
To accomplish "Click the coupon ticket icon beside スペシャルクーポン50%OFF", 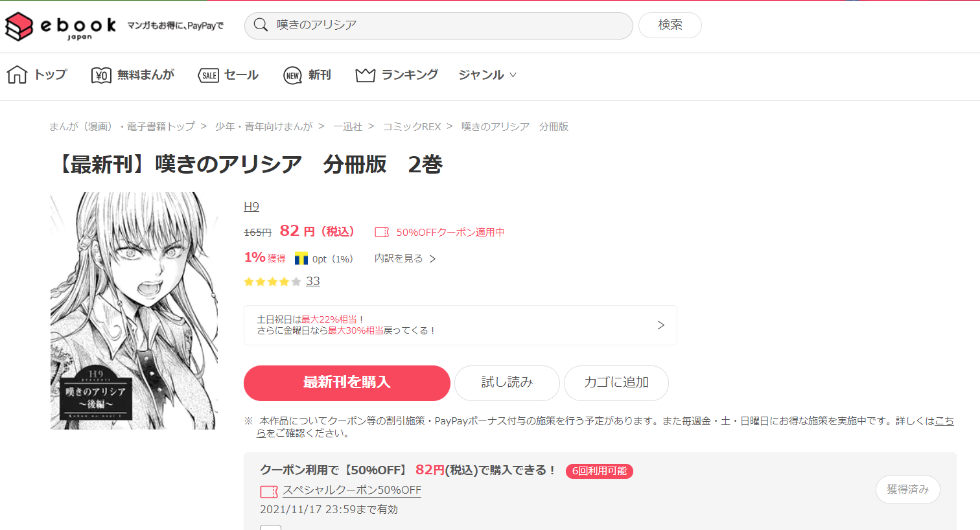I will (269, 492).
